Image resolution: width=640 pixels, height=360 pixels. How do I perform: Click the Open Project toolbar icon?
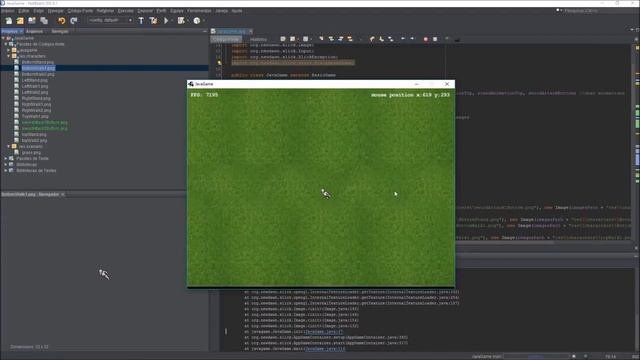32,20
